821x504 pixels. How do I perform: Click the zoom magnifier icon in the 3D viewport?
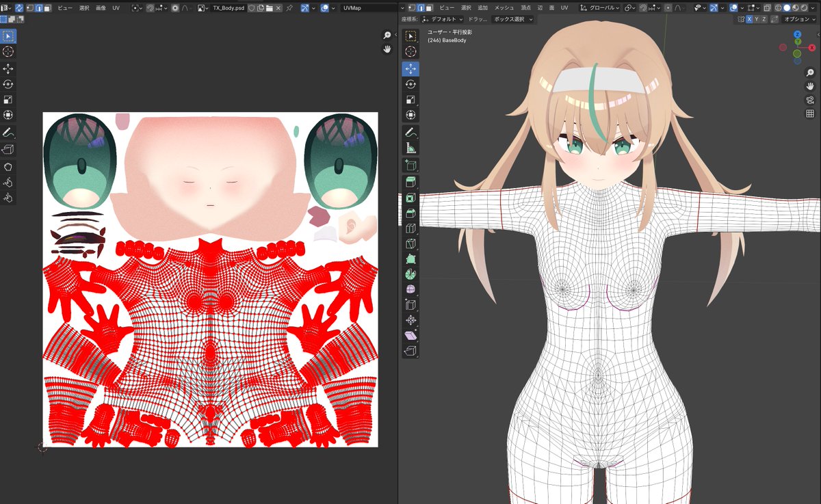click(810, 72)
